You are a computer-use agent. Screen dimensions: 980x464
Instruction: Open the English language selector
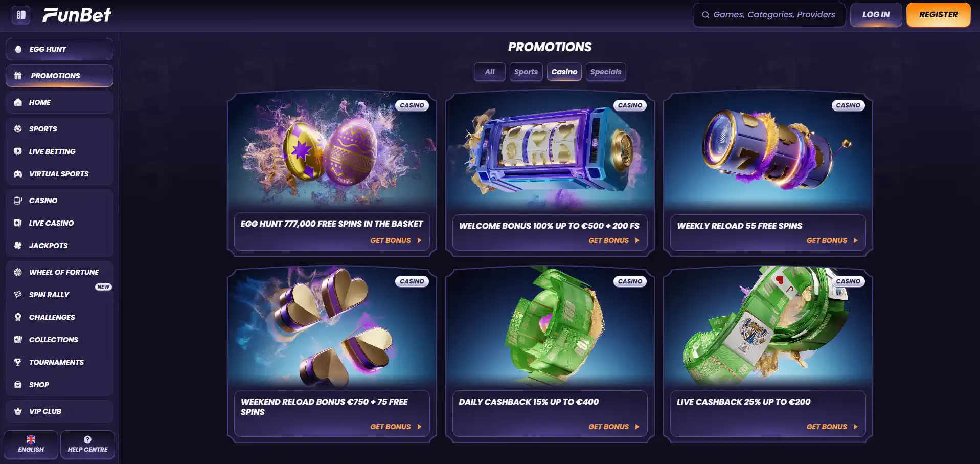click(31, 445)
